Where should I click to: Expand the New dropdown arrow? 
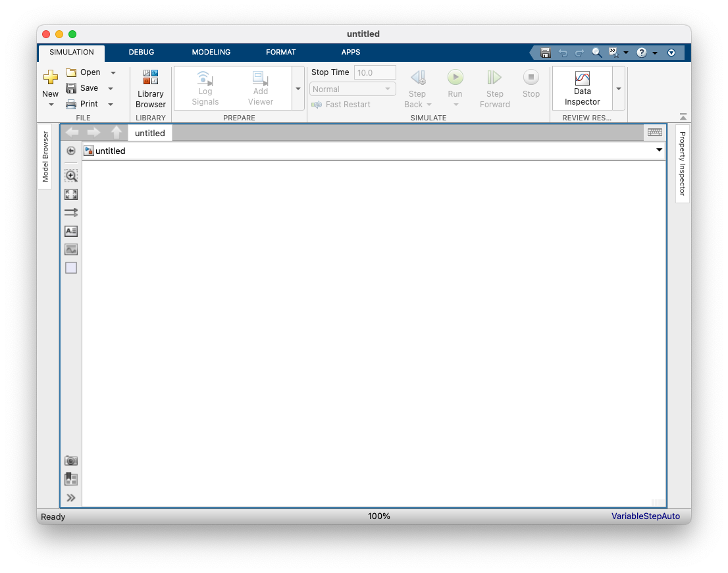pyautogui.click(x=51, y=105)
